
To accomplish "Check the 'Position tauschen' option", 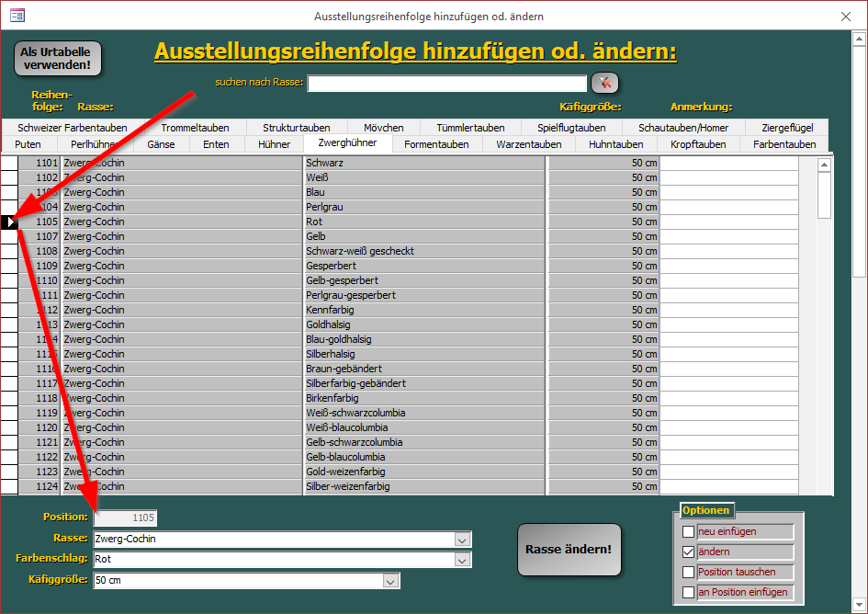I will click(x=689, y=573).
